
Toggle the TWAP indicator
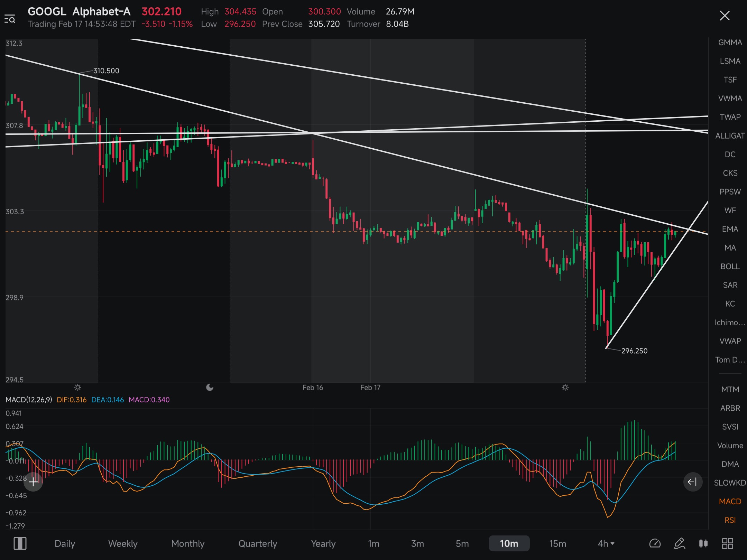pyautogui.click(x=730, y=117)
